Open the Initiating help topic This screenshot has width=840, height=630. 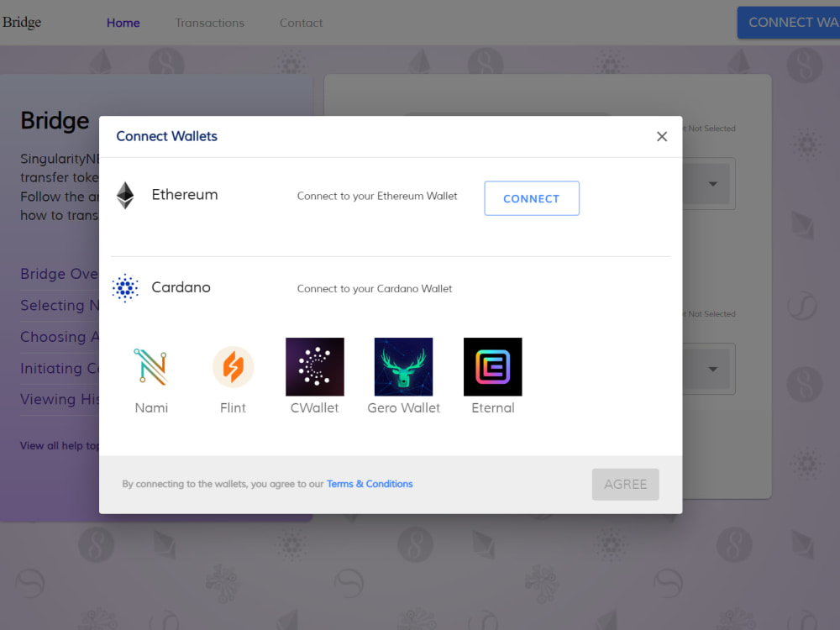coord(60,369)
